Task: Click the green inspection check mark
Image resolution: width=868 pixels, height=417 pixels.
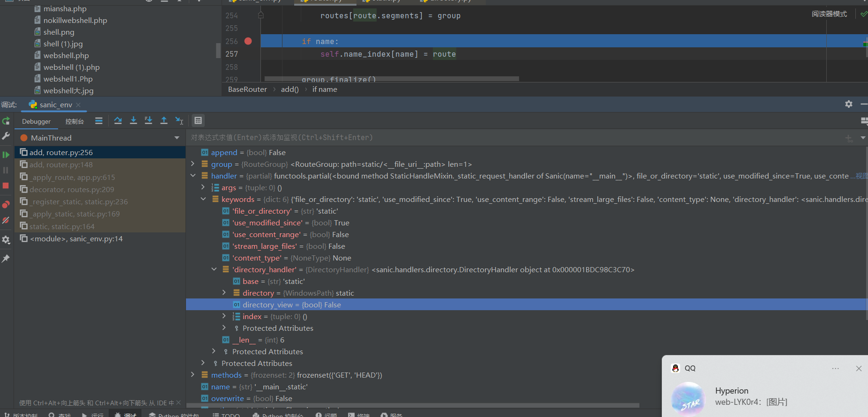Action: (864, 14)
